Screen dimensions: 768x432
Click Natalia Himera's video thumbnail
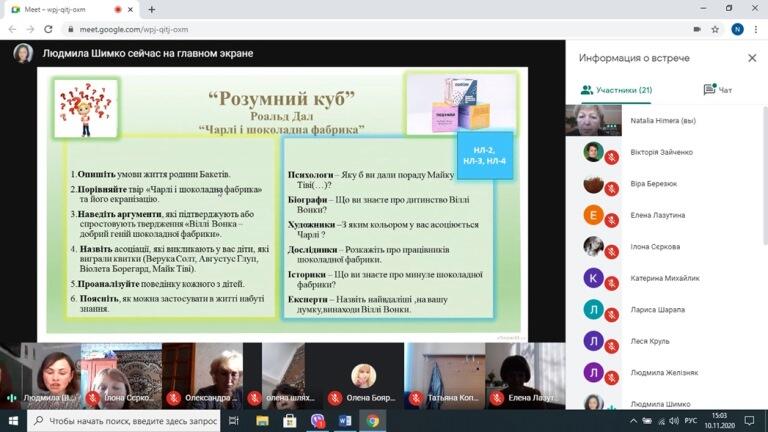[x=594, y=120]
